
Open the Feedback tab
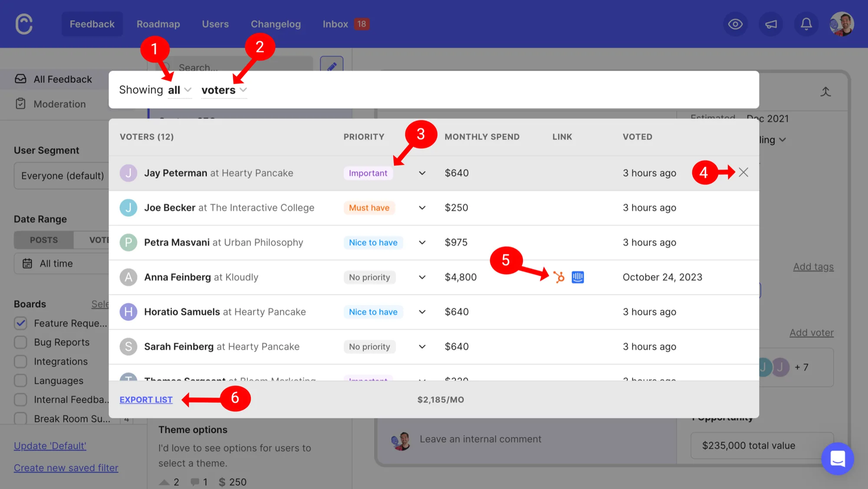click(x=92, y=24)
